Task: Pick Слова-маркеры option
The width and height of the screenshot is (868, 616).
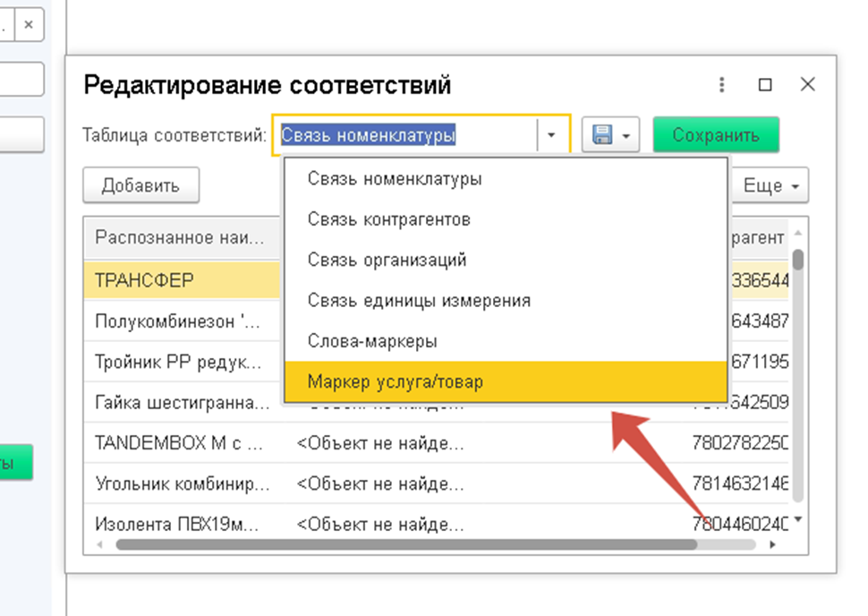Action: (x=506, y=341)
